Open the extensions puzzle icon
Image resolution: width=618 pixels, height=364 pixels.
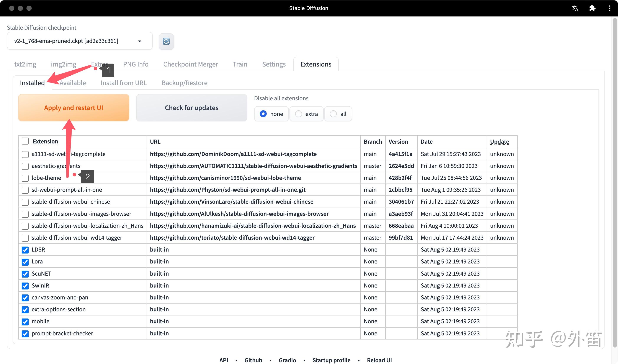point(592,8)
